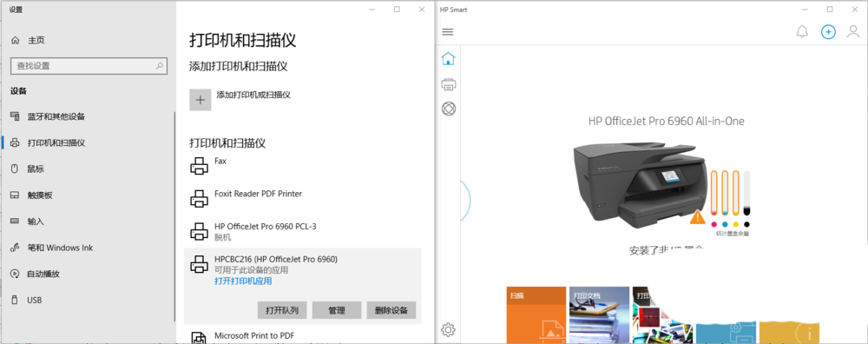Go to the HP Smart home icon
This screenshot has height=344, width=868.
click(x=448, y=58)
